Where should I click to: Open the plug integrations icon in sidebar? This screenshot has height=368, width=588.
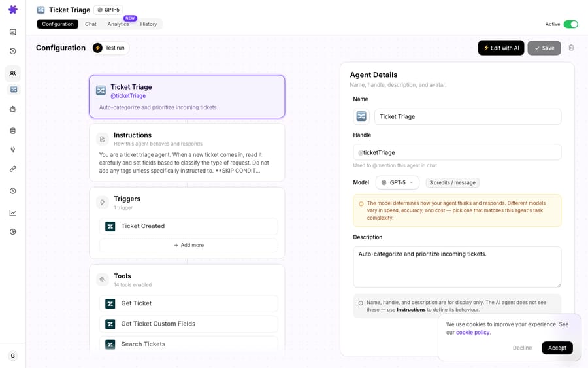point(13,150)
